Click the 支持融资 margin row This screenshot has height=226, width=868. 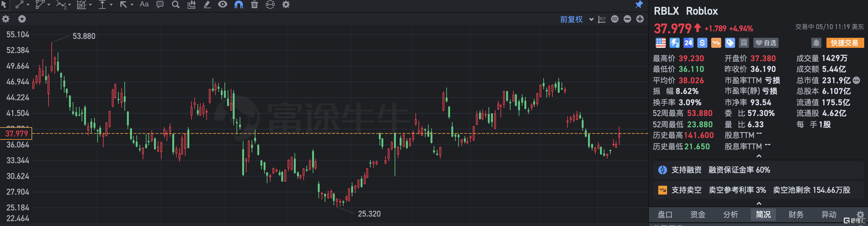click(x=759, y=170)
